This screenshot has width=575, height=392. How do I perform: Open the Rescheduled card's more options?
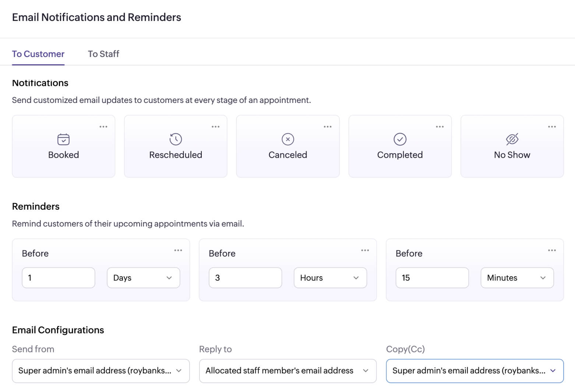tap(215, 127)
